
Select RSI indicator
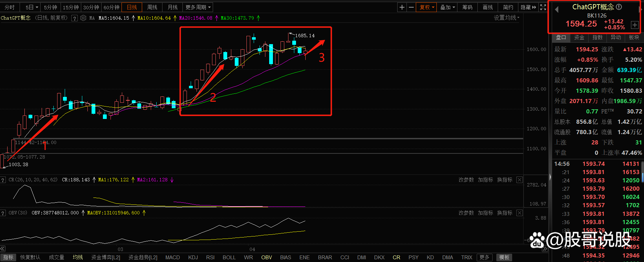[210, 258]
